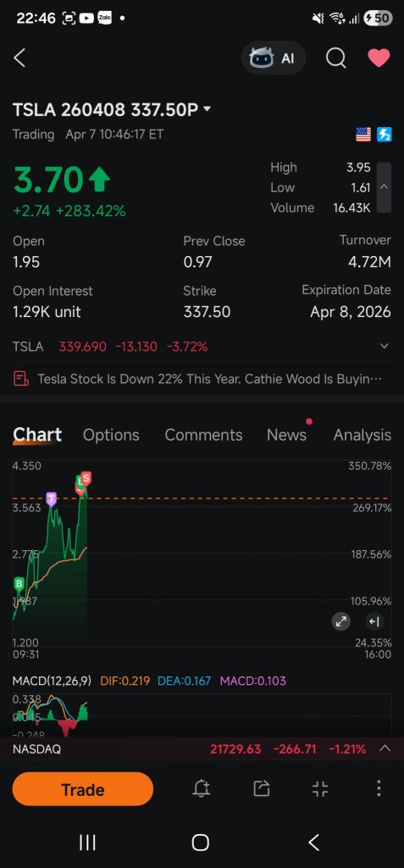Collapse the High/Low/Volume quote details arrow

[384, 187]
